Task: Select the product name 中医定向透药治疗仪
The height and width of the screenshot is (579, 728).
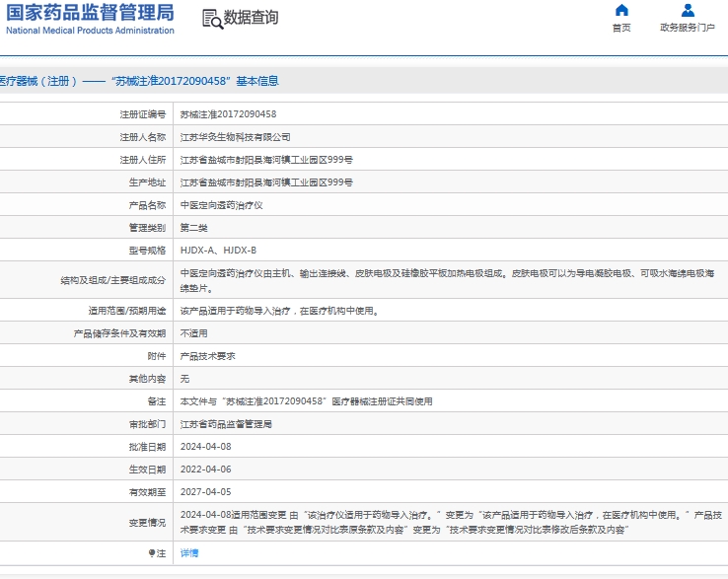Action: coord(222,205)
